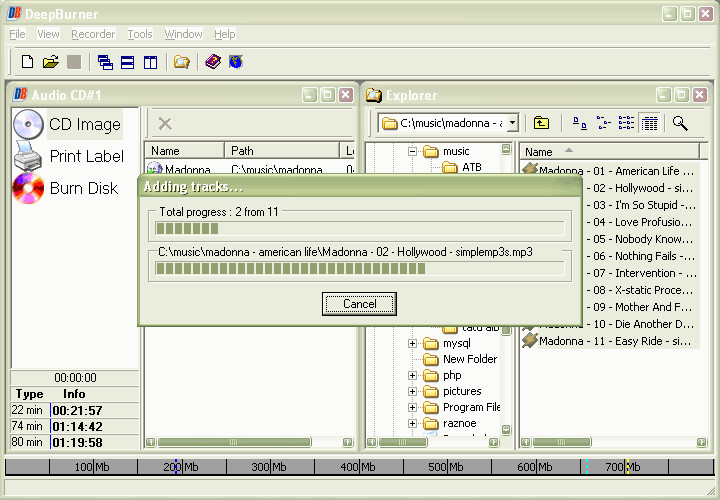Click the Tile horizontally toolbar icon
This screenshot has width=720, height=500.
128,62
